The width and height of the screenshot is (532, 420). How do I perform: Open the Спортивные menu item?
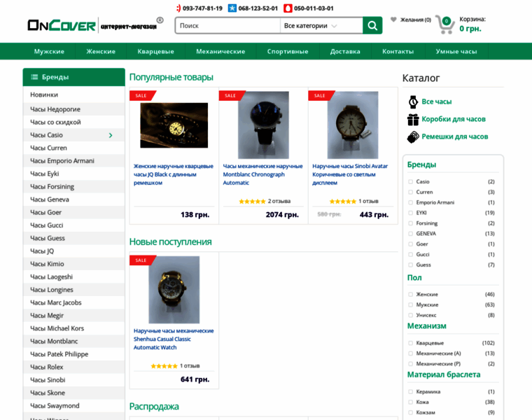pyautogui.click(x=288, y=52)
